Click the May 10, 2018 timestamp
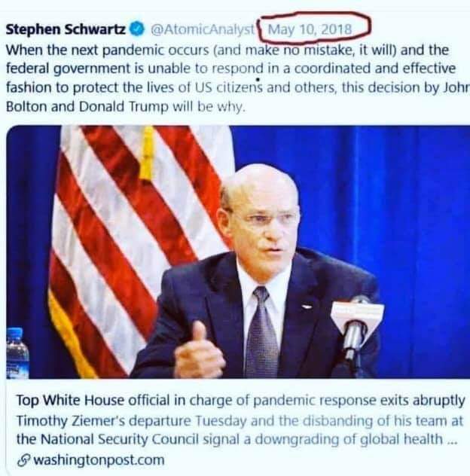Image resolution: width=470 pixels, height=476 pixels. [310, 29]
